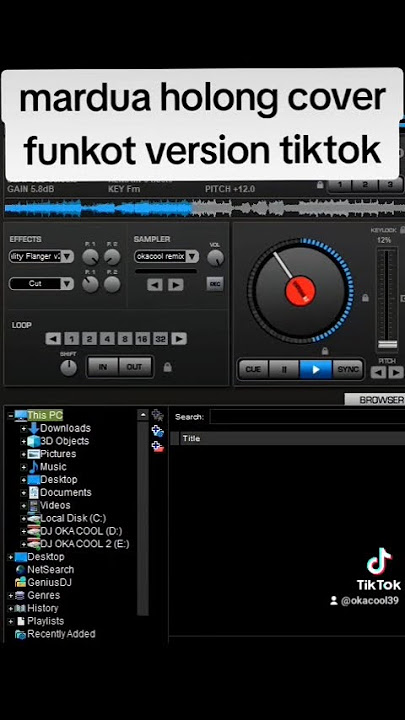Double the loop with the right arrow
Image resolution: width=405 pixels, height=720 pixels.
click(x=179, y=339)
